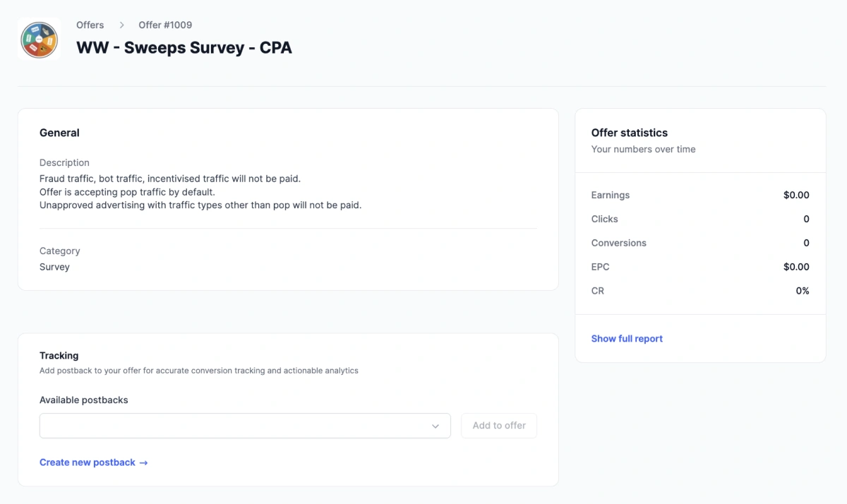
Task: Open the Available postbacks dropdown
Action: [x=245, y=426]
